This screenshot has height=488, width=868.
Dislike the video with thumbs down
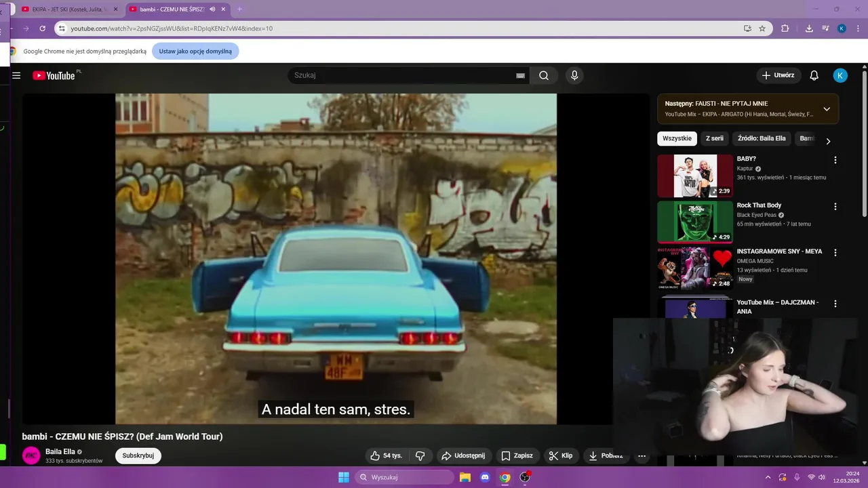coord(420,455)
